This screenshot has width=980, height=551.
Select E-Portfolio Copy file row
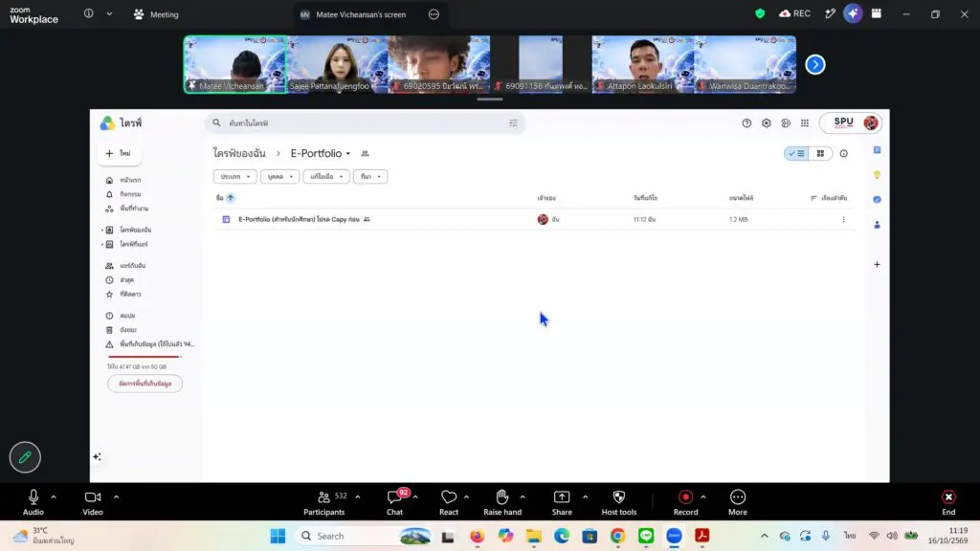534,219
